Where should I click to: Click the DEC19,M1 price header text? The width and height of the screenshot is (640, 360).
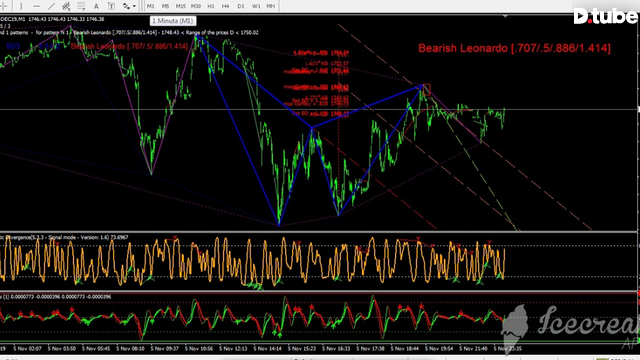point(52,19)
